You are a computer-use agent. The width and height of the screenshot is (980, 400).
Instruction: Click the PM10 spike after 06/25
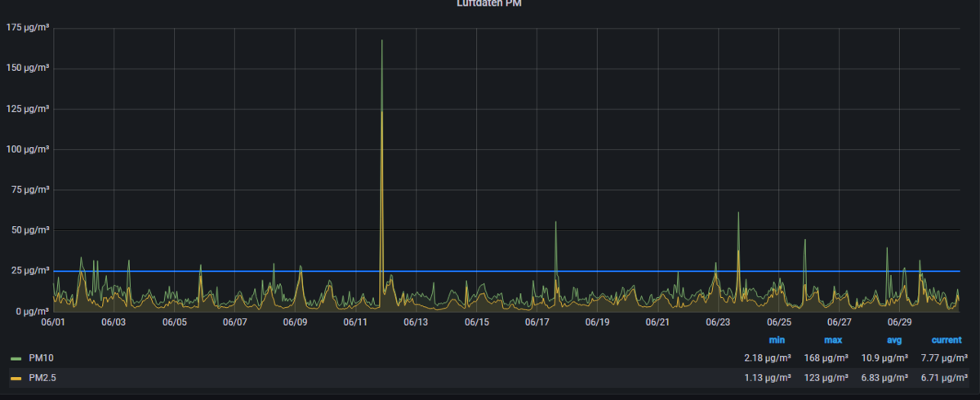804,241
